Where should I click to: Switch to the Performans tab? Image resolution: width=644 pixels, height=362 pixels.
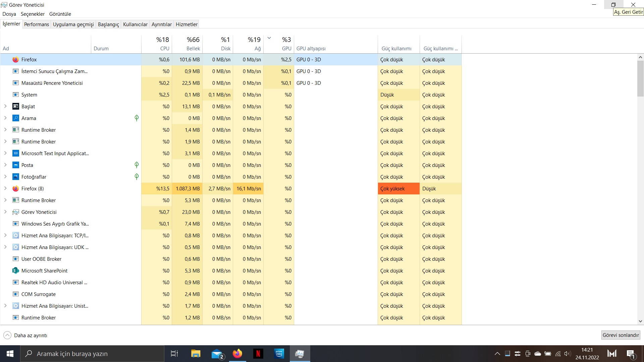37,24
